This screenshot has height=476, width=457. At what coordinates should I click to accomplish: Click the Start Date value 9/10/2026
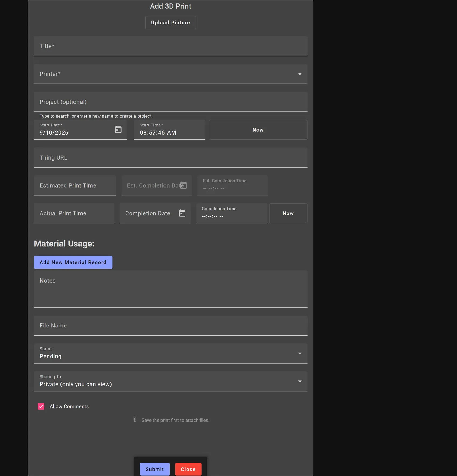(x=54, y=133)
